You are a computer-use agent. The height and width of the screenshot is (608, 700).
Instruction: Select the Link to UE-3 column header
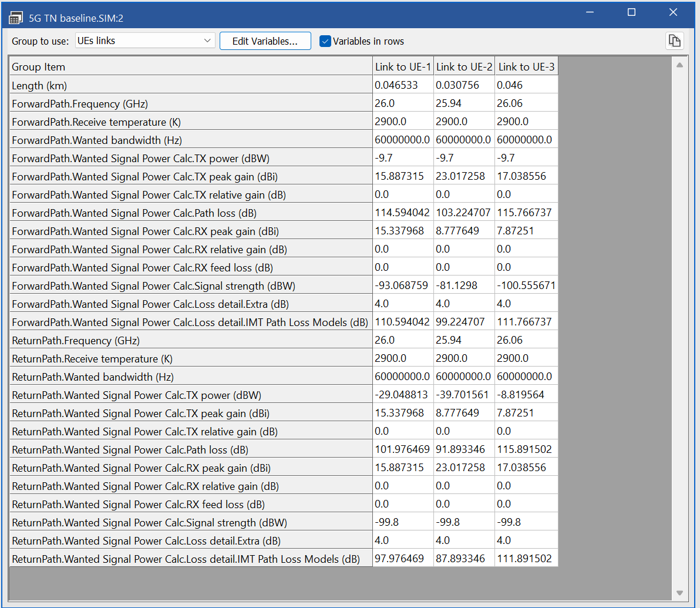click(x=526, y=66)
